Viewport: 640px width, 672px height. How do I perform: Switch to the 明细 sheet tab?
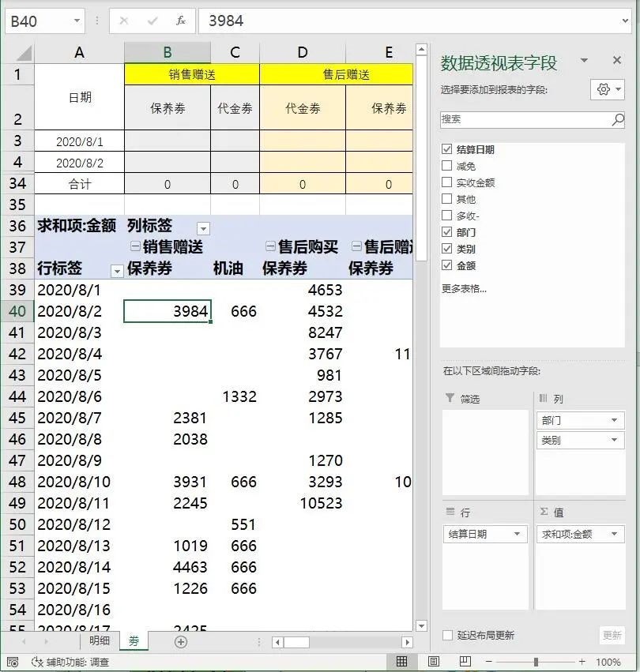[99, 640]
